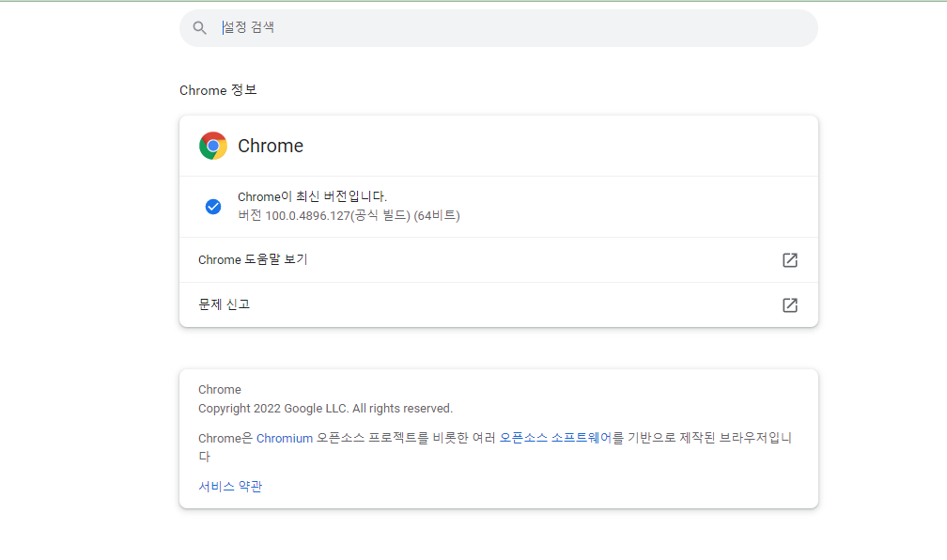Click the Copyright 2022 Google LLC text
947x560 pixels.
coord(324,408)
